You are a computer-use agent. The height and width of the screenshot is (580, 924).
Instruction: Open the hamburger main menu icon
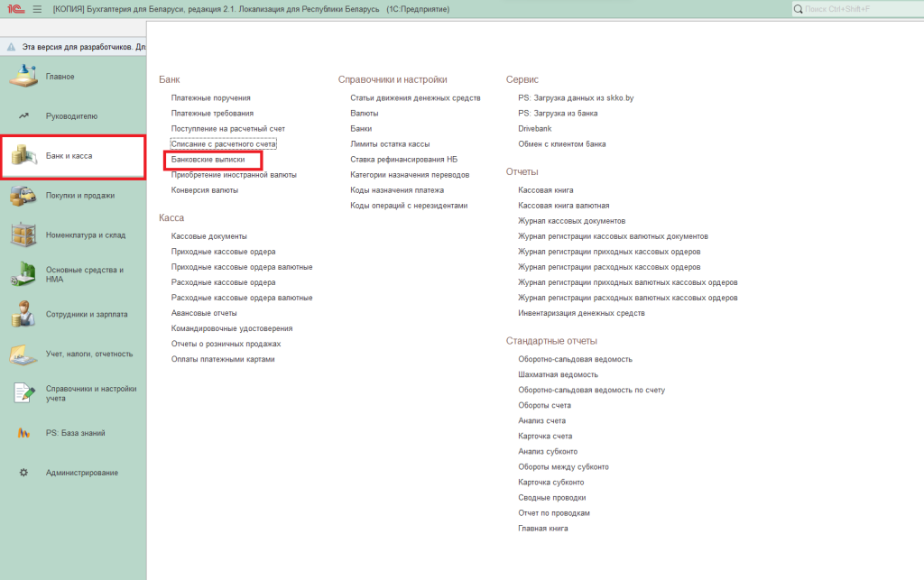coord(37,9)
